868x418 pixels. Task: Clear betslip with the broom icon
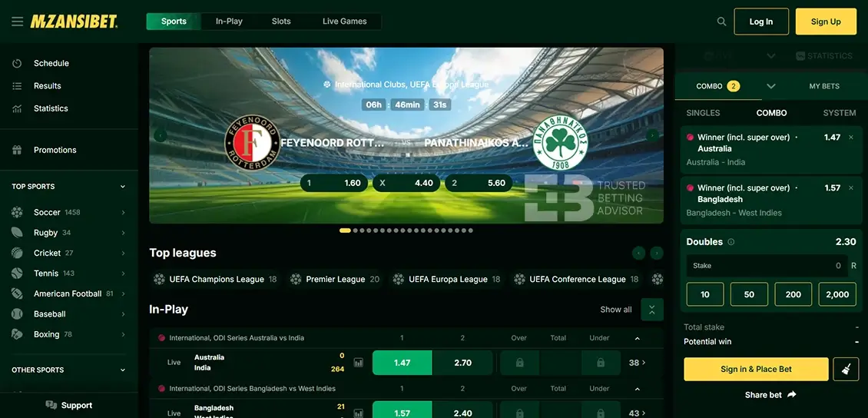tap(846, 370)
